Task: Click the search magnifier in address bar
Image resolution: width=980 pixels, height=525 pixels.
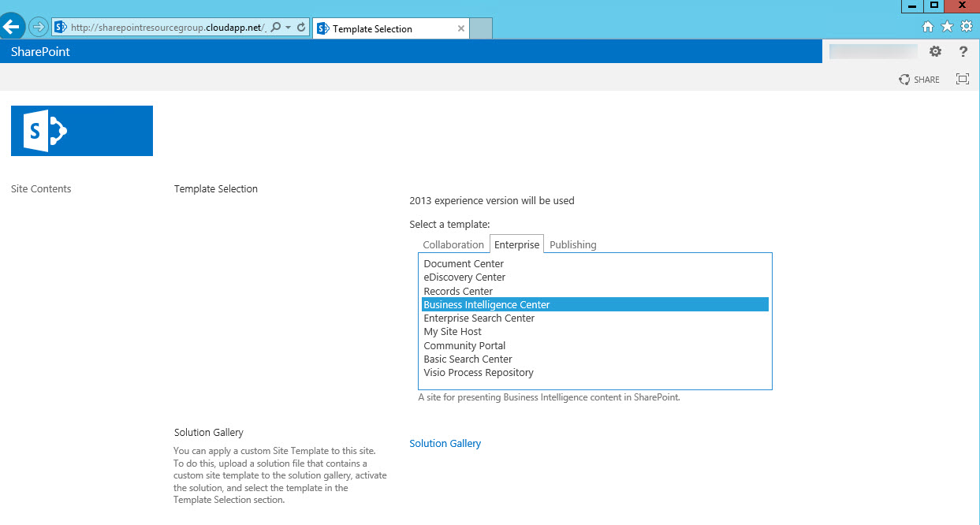Action: point(275,27)
